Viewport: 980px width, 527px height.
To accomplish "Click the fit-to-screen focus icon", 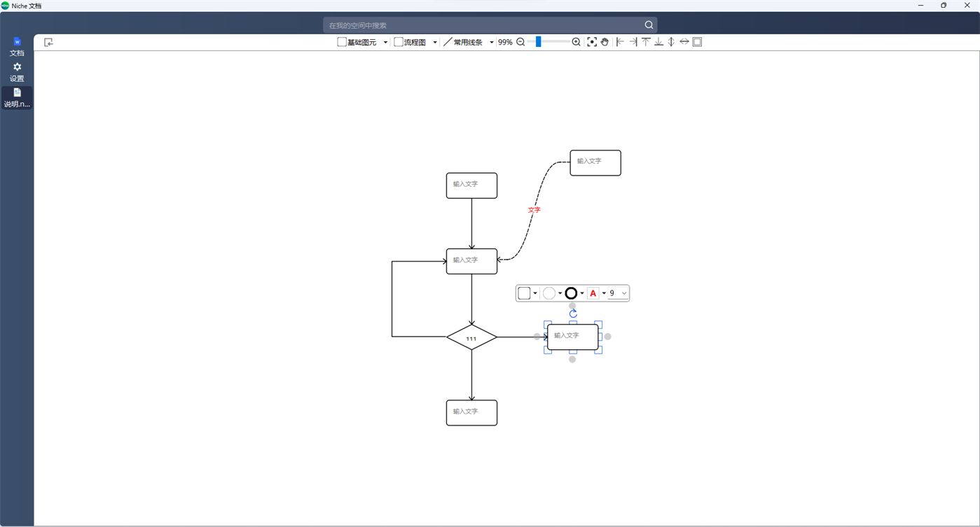I will point(592,41).
